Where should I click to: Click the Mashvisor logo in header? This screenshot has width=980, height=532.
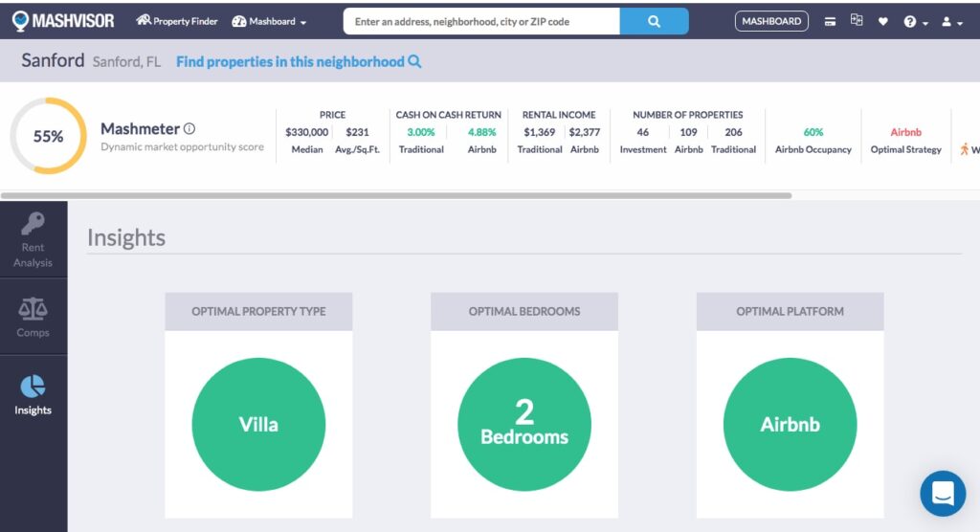click(63, 20)
